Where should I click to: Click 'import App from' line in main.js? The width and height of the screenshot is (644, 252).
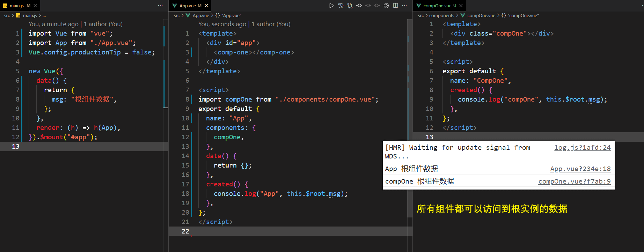pyautogui.click(x=82, y=43)
